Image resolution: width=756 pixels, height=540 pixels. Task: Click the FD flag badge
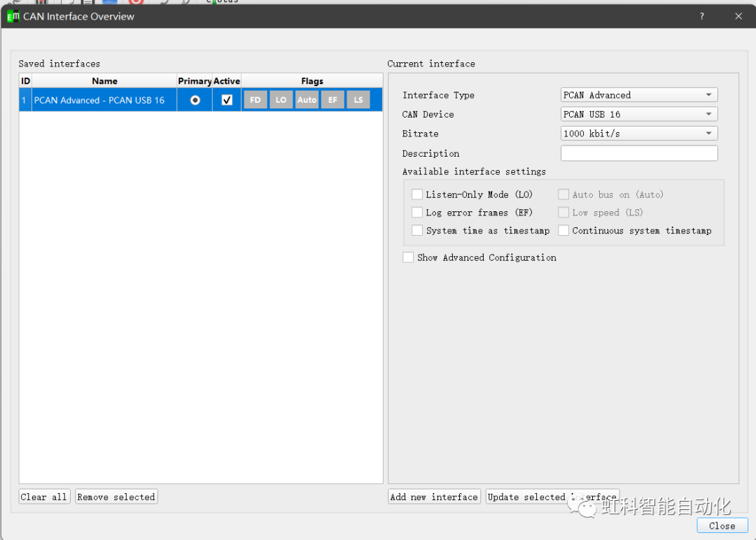[x=255, y=100]
